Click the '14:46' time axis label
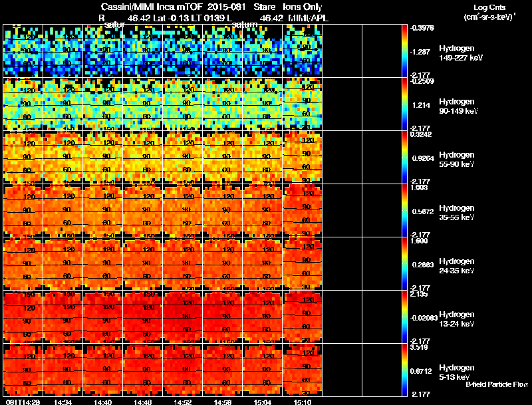 point(143,402)
